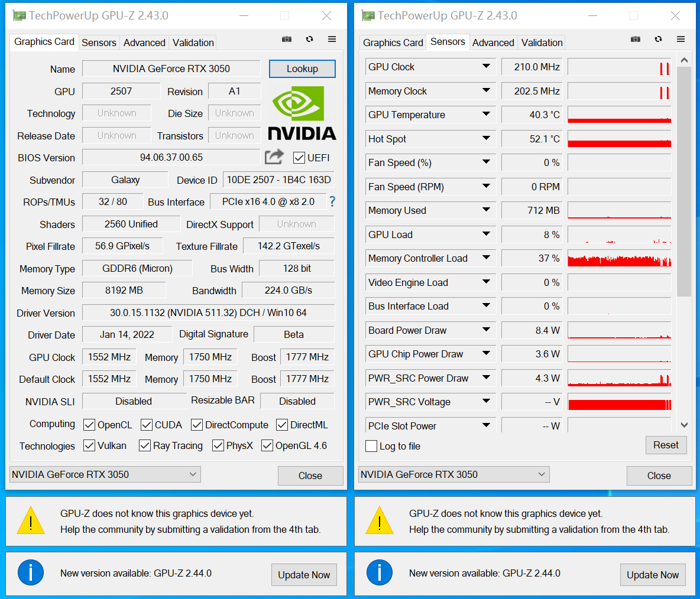Click Close button in Sensors window
Viewport: 700px width, 599px height.
(x=659, y=476)
